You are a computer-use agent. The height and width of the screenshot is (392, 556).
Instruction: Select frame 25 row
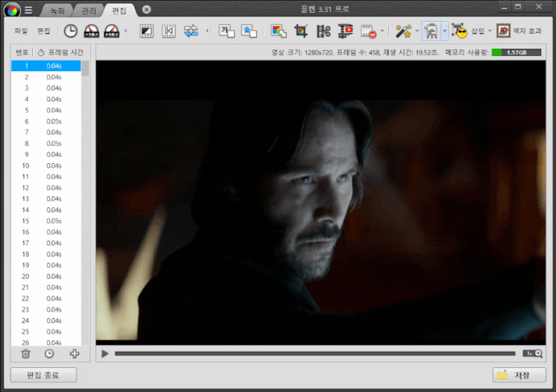pyautogui.click(x=46, y=331)
